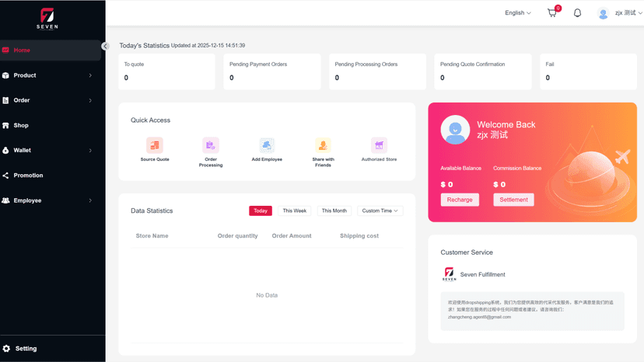644x362 pixels.
Task: Select the This Month filter
Action: click(x=334, y=211)
